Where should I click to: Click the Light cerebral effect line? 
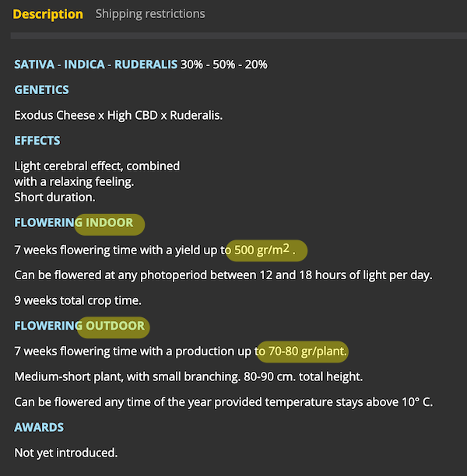click(x=97, y=166)
